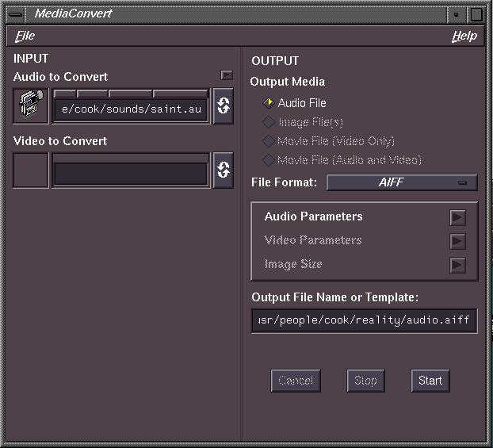Open the AIFF File Format dropdown

402,183
